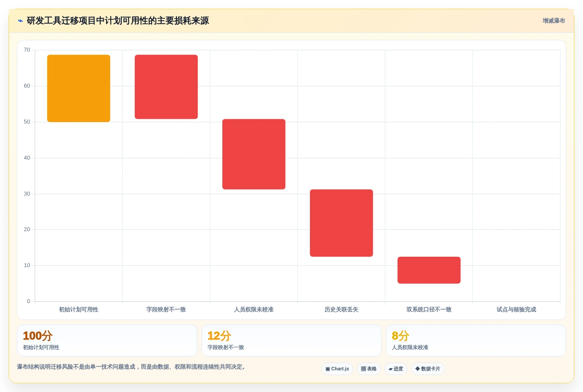Image resolution: width=583 pixels, height=392 pixels.
Task: Click the y-axis value 30
Action: [x=27, y=194]
